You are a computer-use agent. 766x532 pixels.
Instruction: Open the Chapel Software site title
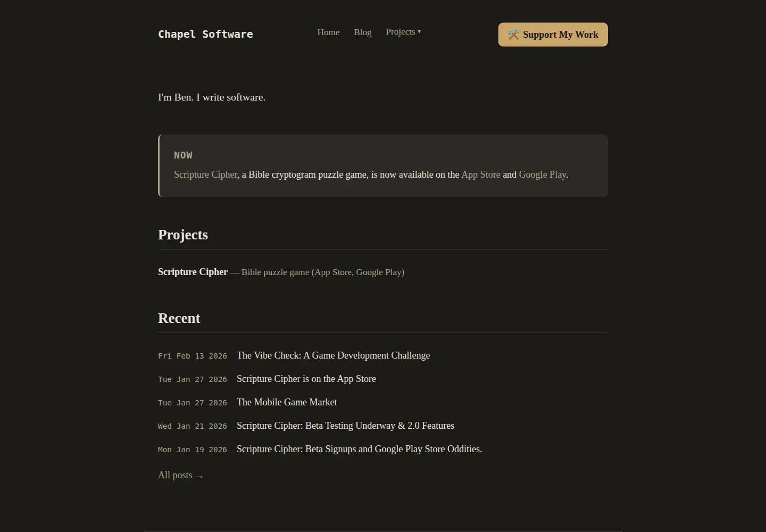205,34
